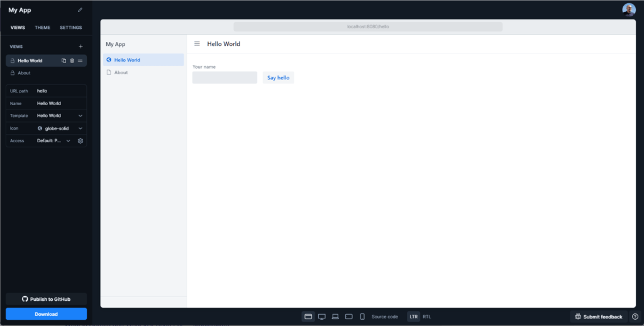
Task: Open help question mark icon
Action: pyautogui.click(x=635, y=317)
